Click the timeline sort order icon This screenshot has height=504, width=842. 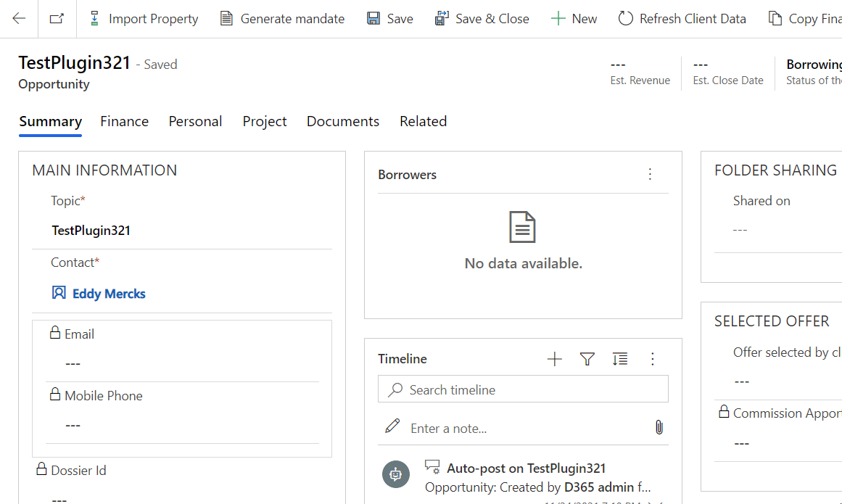[620, 359]
